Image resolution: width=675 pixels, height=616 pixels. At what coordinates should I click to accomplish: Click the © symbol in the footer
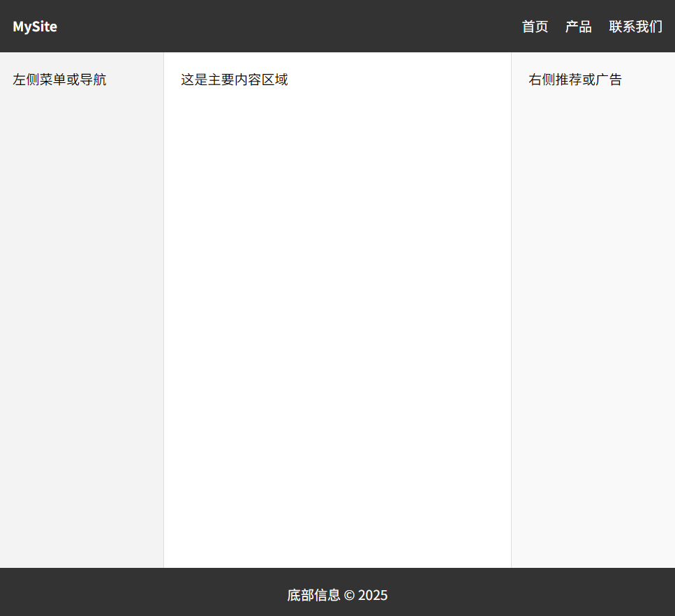click(349, 595)
